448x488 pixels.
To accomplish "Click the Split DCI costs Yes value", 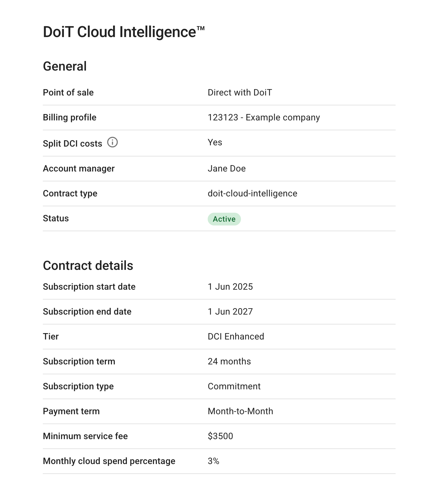I will (214, 142).
